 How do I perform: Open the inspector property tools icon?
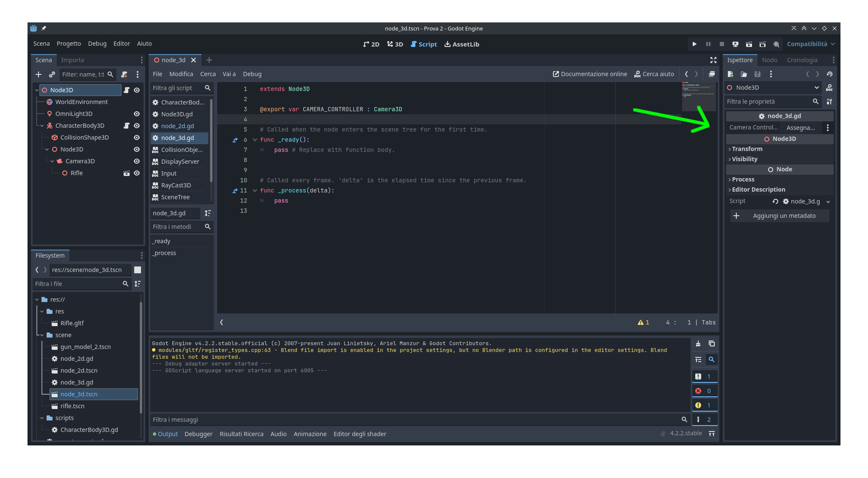click(x=829, y=102)
